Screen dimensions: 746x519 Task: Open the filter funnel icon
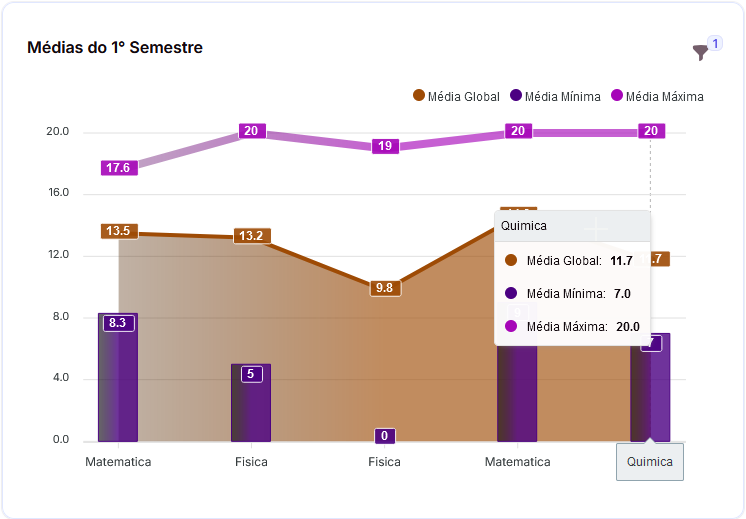(700, 53)
